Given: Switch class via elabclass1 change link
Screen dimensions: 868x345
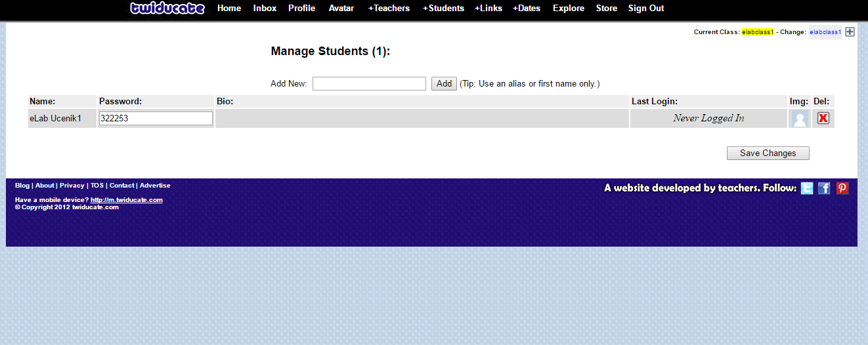Looking at the screenshot, I should pos(825,32).
